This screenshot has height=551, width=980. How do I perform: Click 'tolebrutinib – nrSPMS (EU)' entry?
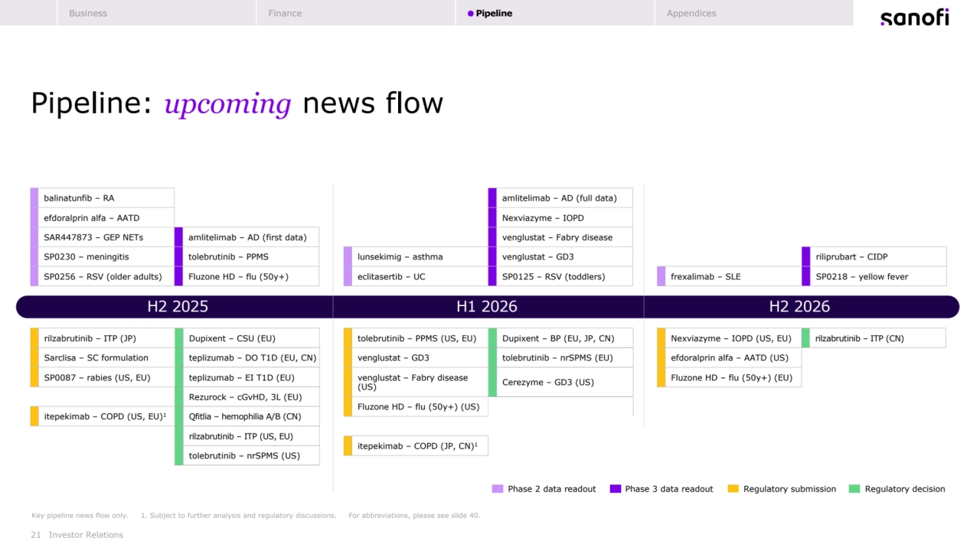560,357
